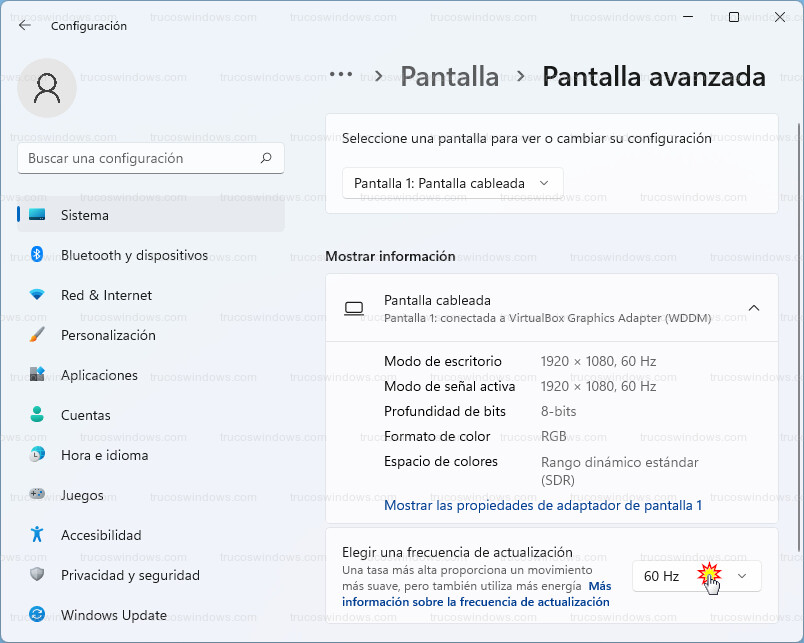Click the search magnifier icon
This screenshot has width=804, height=643.
[x=266, y=158]
